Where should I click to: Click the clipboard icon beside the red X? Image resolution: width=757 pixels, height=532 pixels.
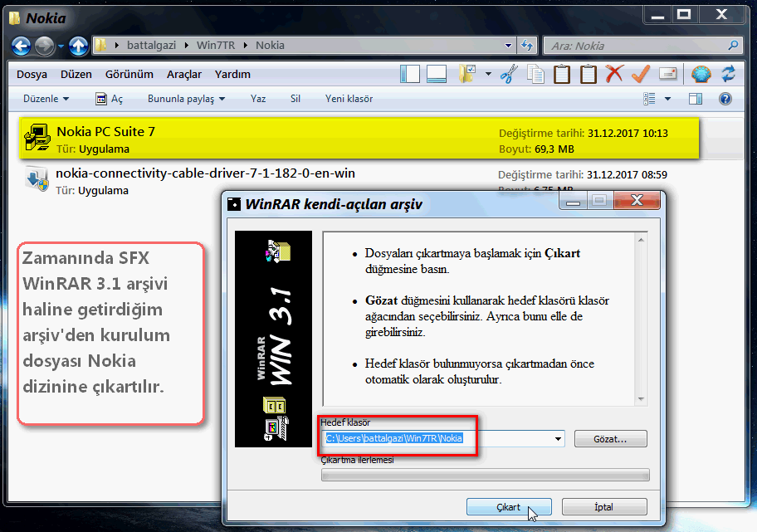pos(588,75)
